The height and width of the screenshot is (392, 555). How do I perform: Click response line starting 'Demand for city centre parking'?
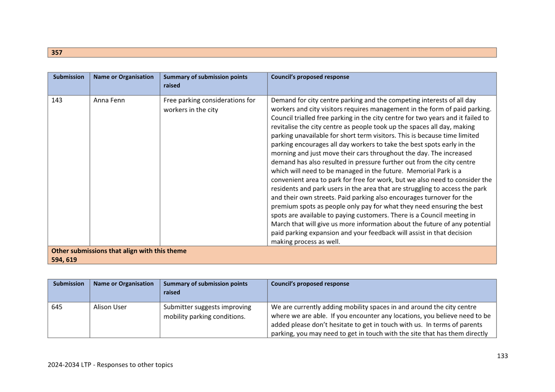[373, 100]
